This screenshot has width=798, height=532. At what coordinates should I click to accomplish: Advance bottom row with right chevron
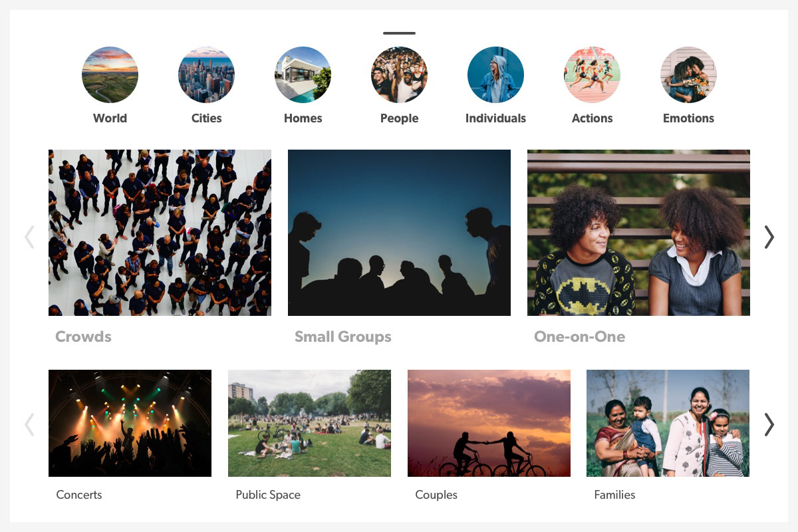[x=769, y=424]
